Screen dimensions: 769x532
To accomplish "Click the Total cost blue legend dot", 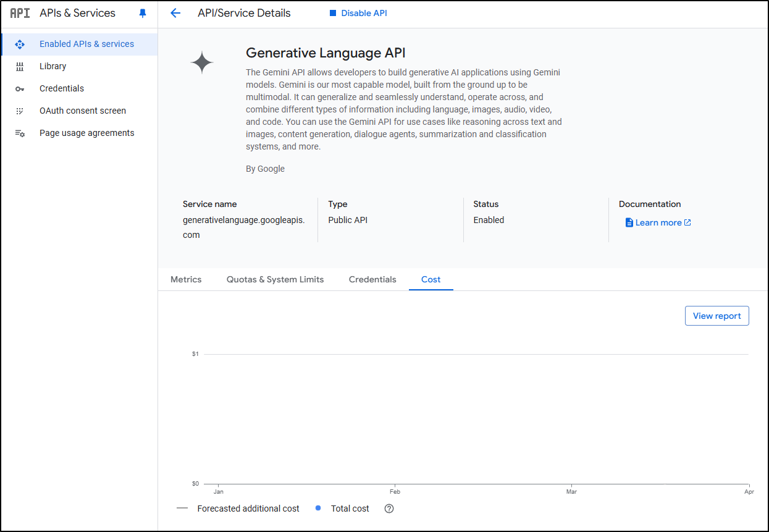I will pos(318,508).
